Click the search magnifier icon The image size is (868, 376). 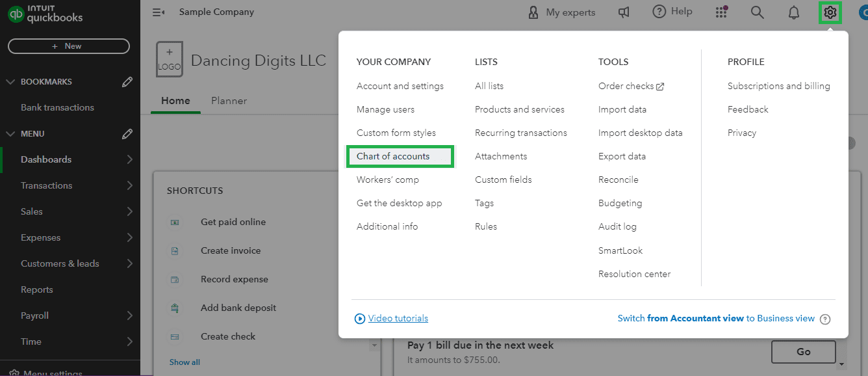(757, 12)
